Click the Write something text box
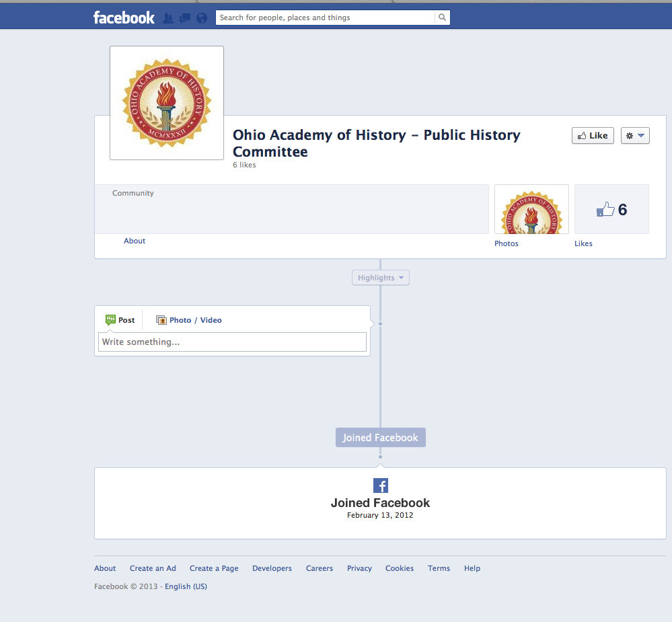 (x=232, y=342)
